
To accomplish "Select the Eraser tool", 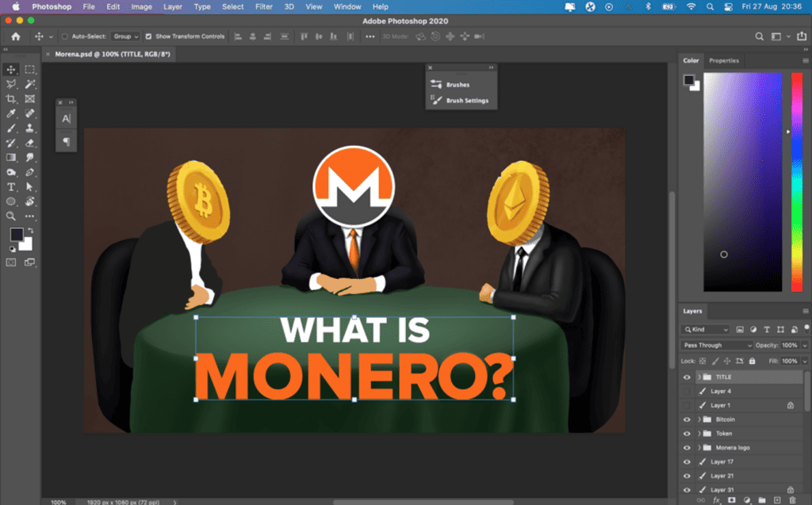I will [30, 143].
